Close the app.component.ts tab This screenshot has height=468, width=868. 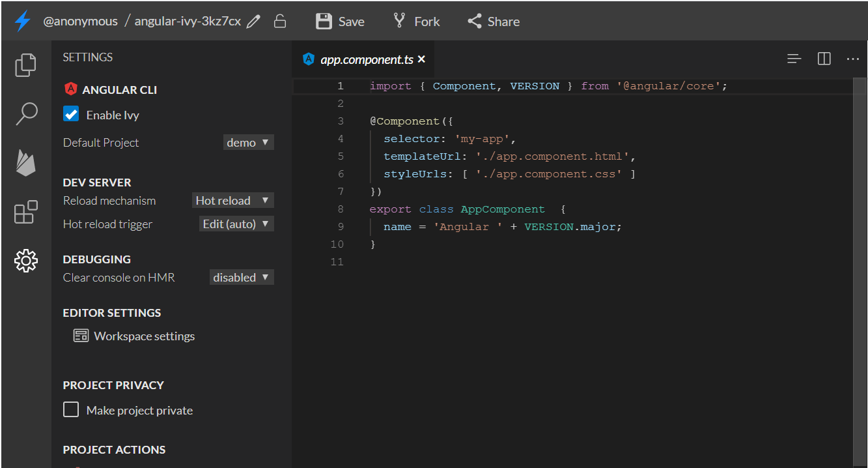click(x=421, y=59)
